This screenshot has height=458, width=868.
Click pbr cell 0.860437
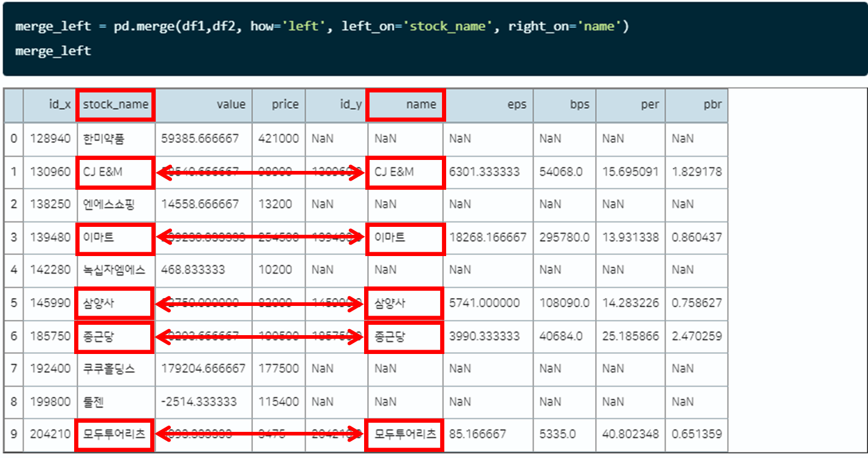click(x=697, y=237)
